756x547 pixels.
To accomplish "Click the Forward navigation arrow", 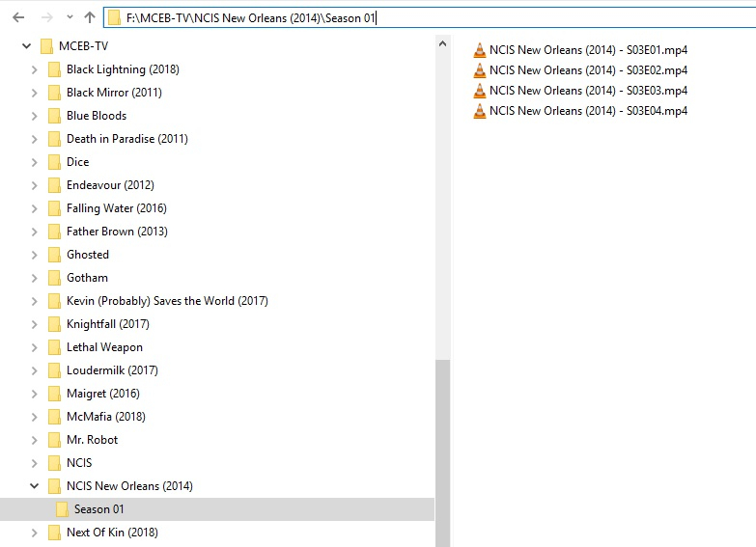I will (46, 17).
